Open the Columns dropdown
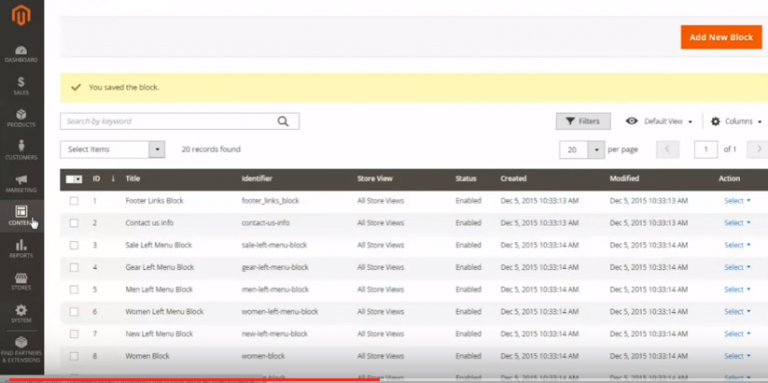This screenshot has width=768, height=383. tap(737, 121)
